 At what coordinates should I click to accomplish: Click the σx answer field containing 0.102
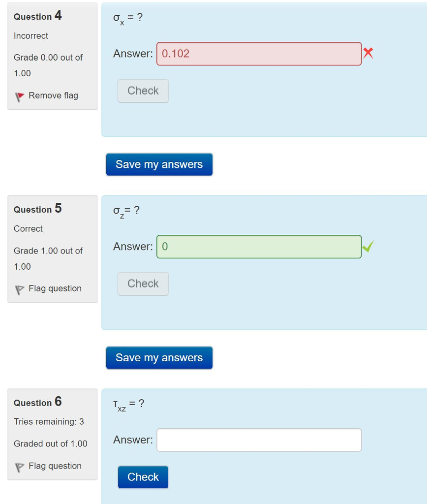pyautogui.click(x=259, y=54)
